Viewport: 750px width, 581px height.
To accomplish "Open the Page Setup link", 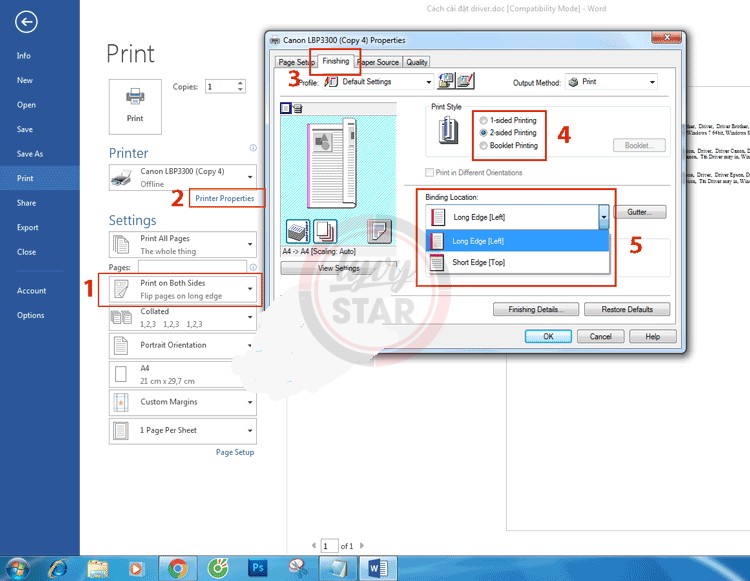I will (234, 452).
